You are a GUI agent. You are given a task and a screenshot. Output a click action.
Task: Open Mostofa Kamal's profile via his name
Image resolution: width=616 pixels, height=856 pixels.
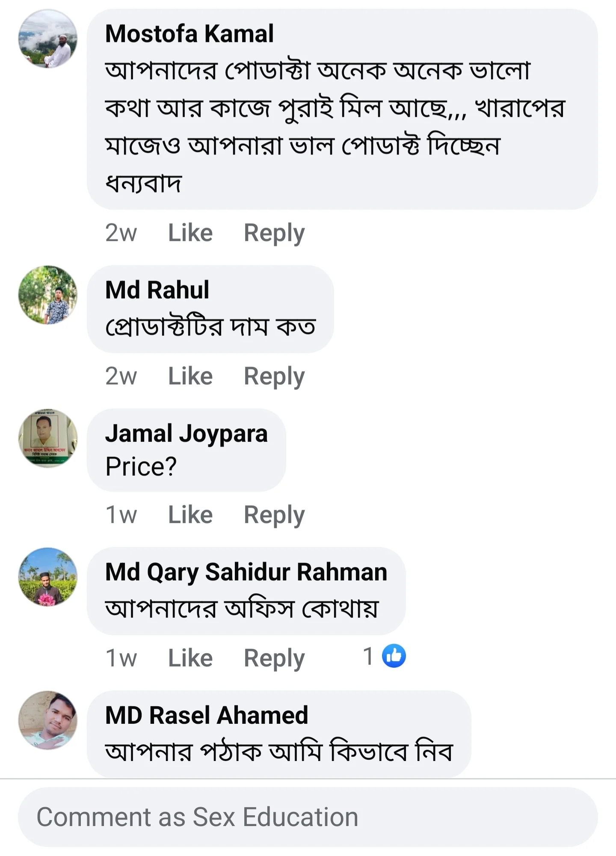pyautogui.click(x=190, y=33)
